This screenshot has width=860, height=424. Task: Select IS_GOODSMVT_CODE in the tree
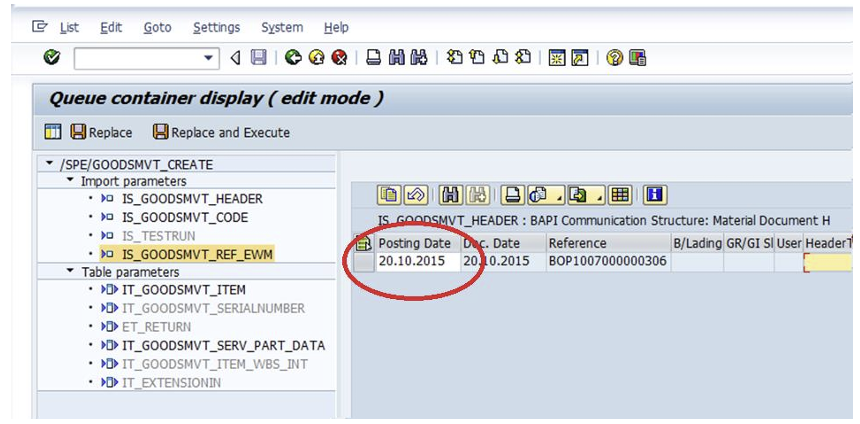pos(185,217)
